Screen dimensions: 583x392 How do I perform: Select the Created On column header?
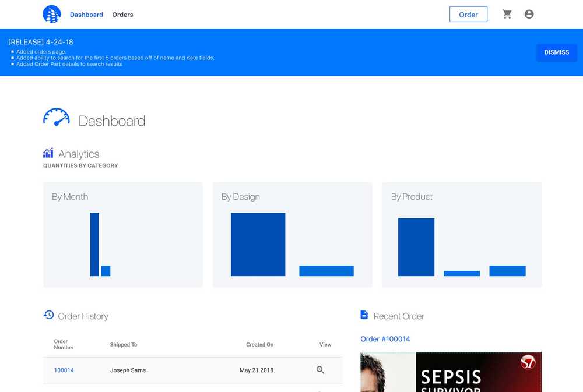tap(259, 344)
